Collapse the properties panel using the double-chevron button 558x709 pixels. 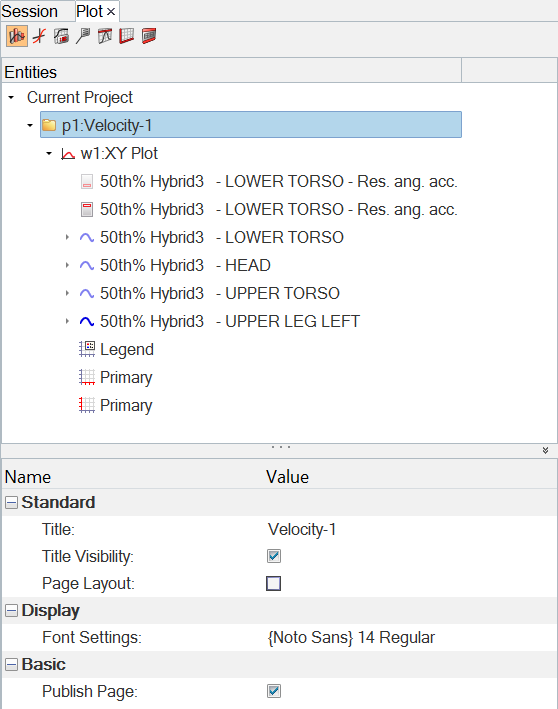pyautogui.click(x=545, y=450)
